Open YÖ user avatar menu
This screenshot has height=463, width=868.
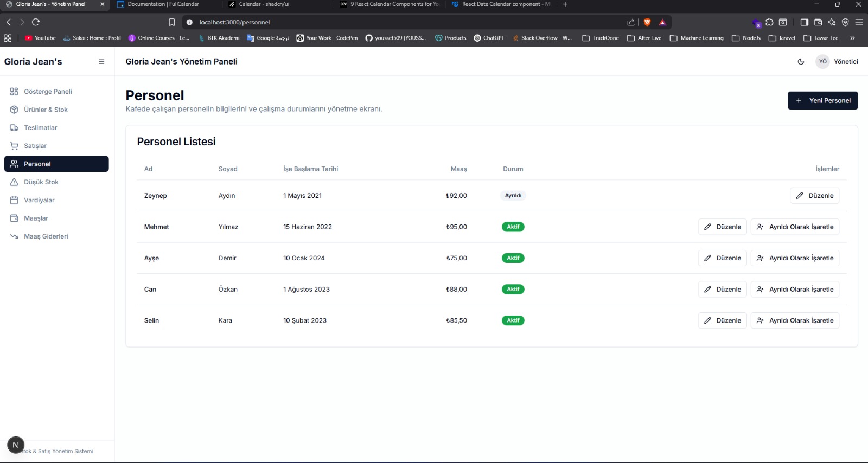[x=822, y=62]
